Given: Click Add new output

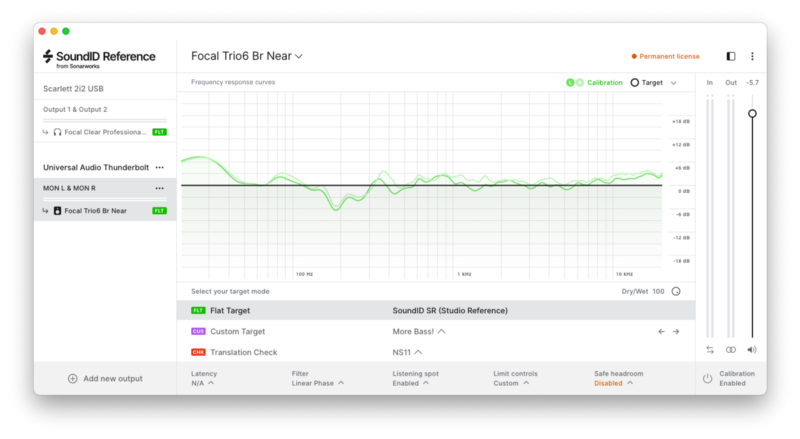Looking at the screenshot, I should tap(105, 379).
